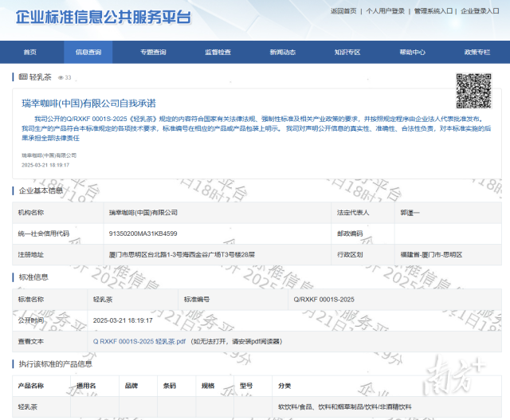Click the 统一社会信用代码 label cell
Screen dimensions: 510x420
(x=58, y=234)
